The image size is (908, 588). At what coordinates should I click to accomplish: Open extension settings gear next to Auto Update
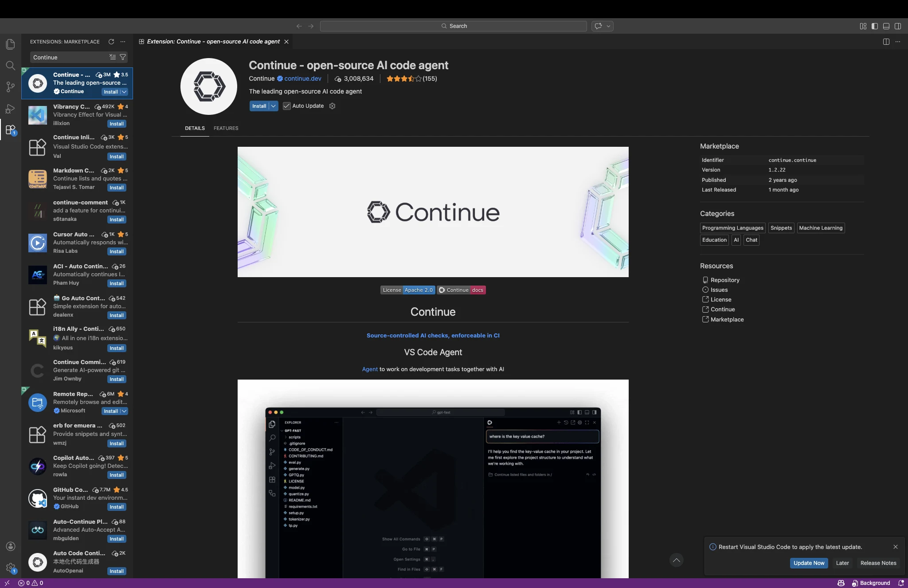point(332,106)
